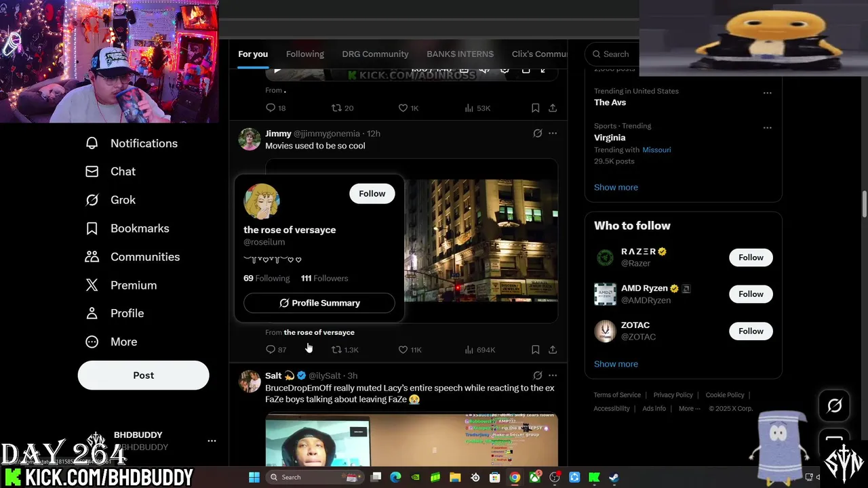This screenshot has width=868, height=488.
Task: Open floating Grok button
Action: pos(834,405)
